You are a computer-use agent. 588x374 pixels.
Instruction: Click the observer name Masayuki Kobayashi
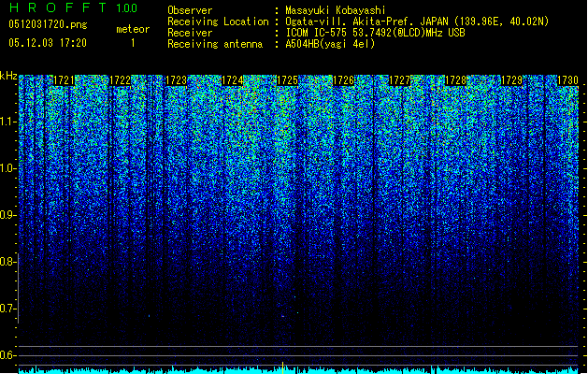[336, 10]
